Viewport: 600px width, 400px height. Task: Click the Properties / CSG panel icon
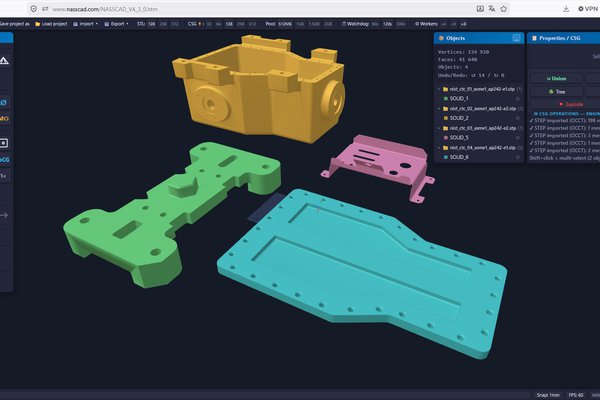click(x=534, y=38)
